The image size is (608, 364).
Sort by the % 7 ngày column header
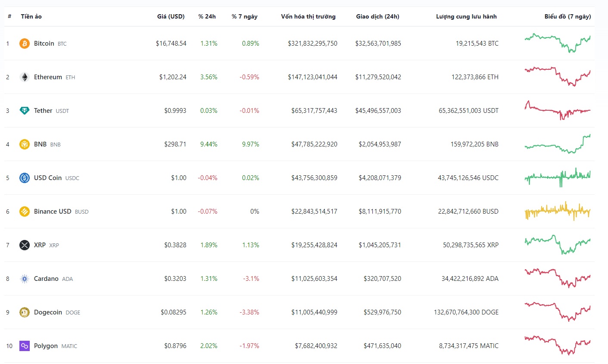pos(244,16)
